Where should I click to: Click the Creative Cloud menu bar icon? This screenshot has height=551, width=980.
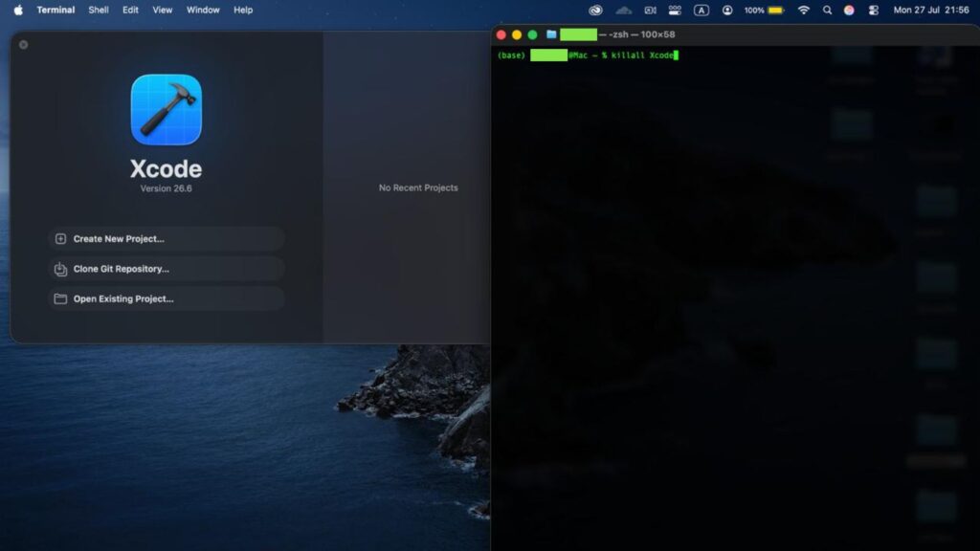[x=595, y=10]
